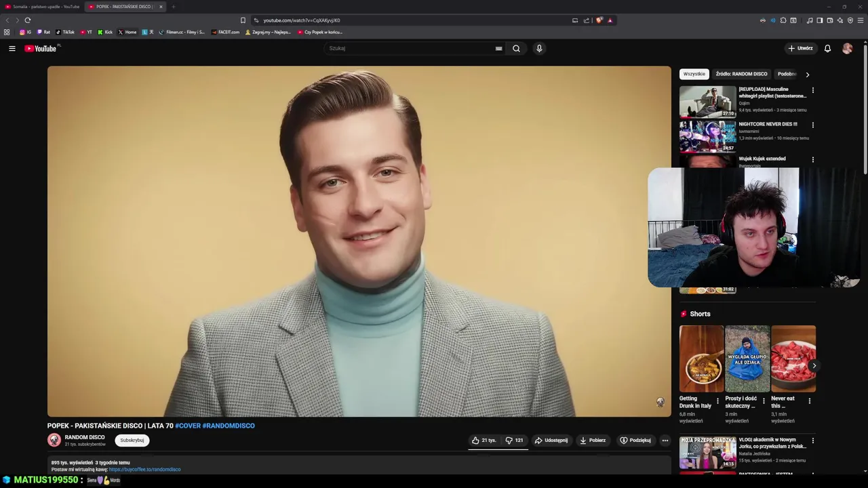This screenshot has height=488, width=868.
Task: Open options for Wujek Kujek extended video
Action: tap(812, 160)
